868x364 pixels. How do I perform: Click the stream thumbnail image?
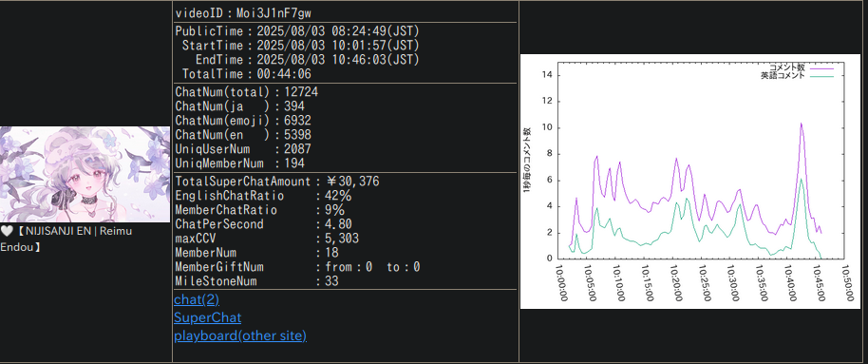click(85, 174)
